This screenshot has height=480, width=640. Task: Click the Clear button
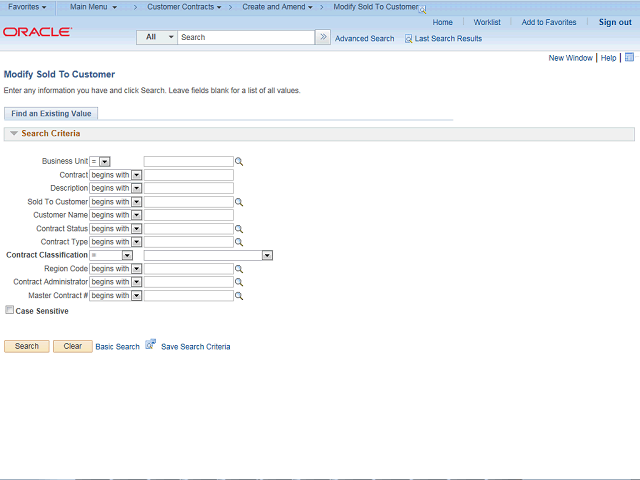tap(73, 346)
